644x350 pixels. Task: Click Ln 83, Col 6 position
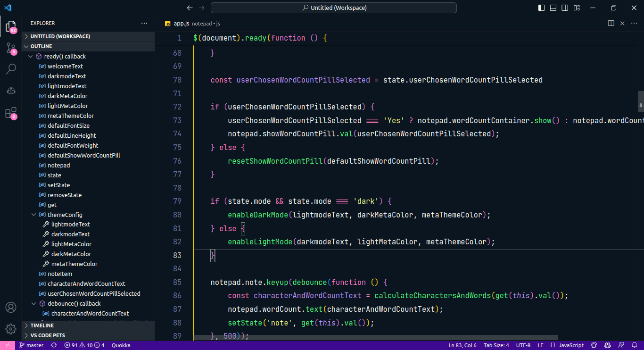tap(462, 345)
